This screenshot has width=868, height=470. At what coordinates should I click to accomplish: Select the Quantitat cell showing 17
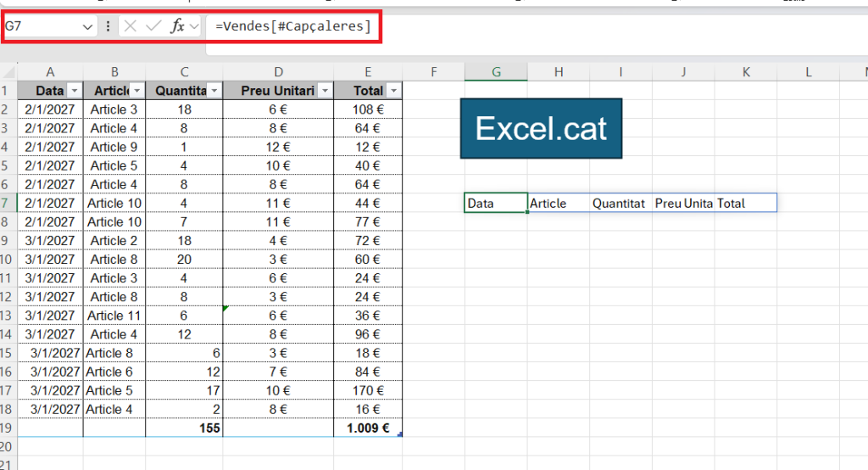point(184,390)
